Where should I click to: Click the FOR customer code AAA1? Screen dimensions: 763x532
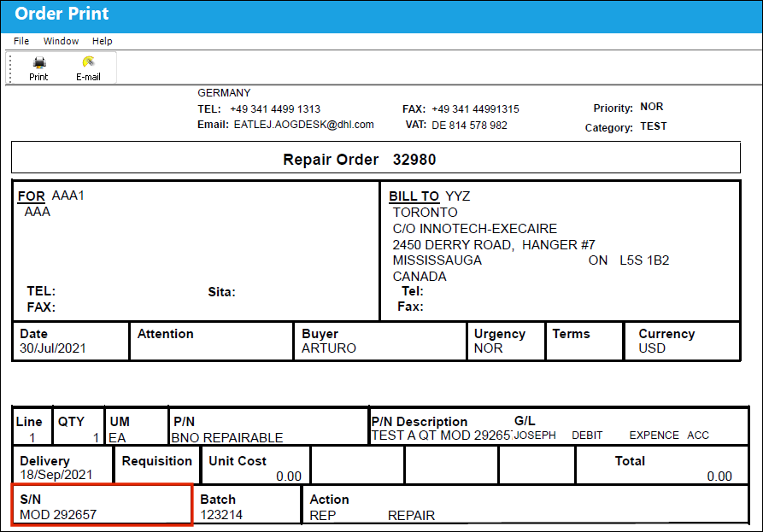tap(68, 196)
